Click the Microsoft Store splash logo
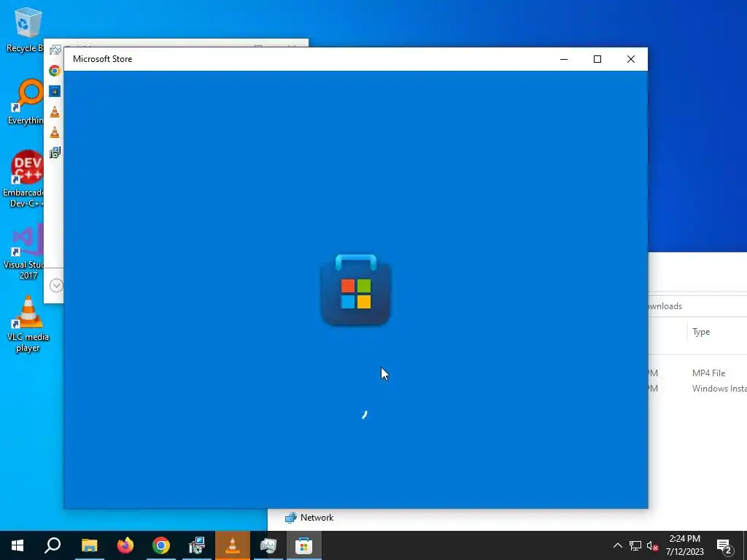Image resolution: width=747 pixels, height=560 pixels. coord(356,290)
